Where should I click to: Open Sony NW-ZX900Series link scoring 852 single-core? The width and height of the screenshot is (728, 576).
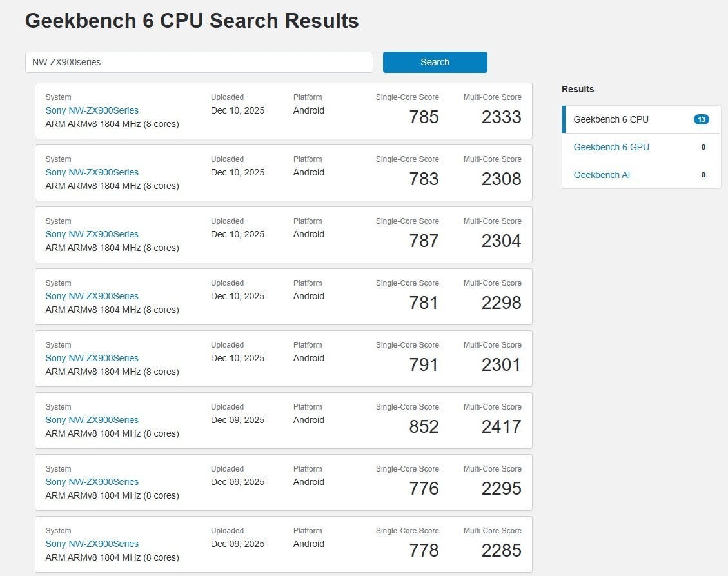click(x=92, y=420)
